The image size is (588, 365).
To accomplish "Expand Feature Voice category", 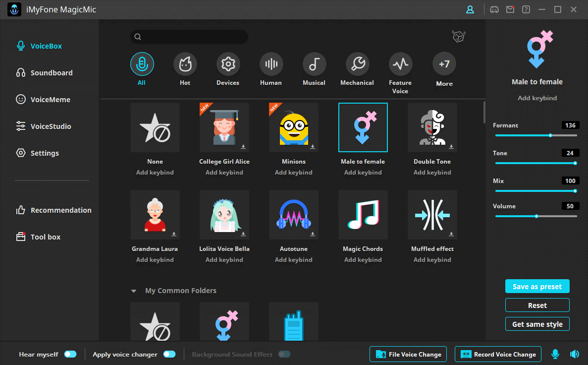I will (x=400, y=63).
